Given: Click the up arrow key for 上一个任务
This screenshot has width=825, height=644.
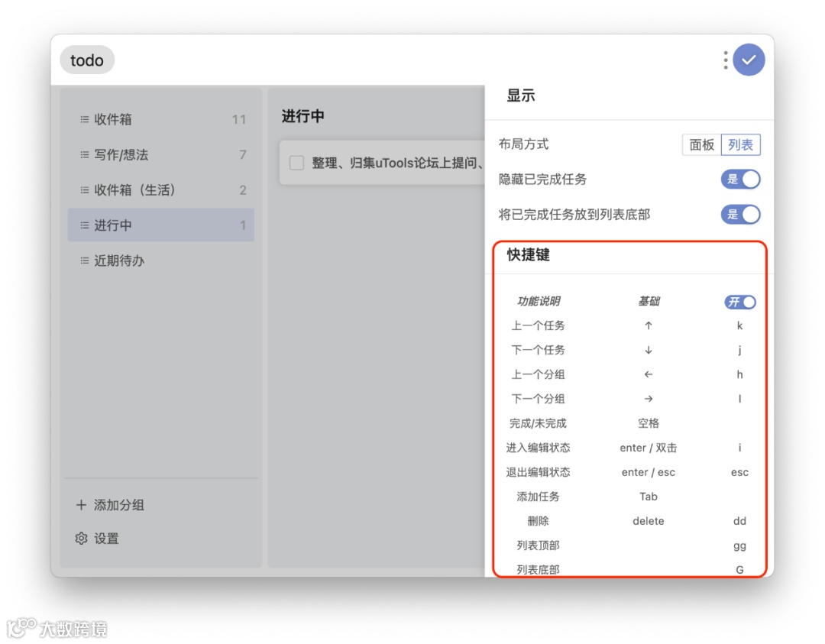Looking at the screenshot, I should point(649,325).
